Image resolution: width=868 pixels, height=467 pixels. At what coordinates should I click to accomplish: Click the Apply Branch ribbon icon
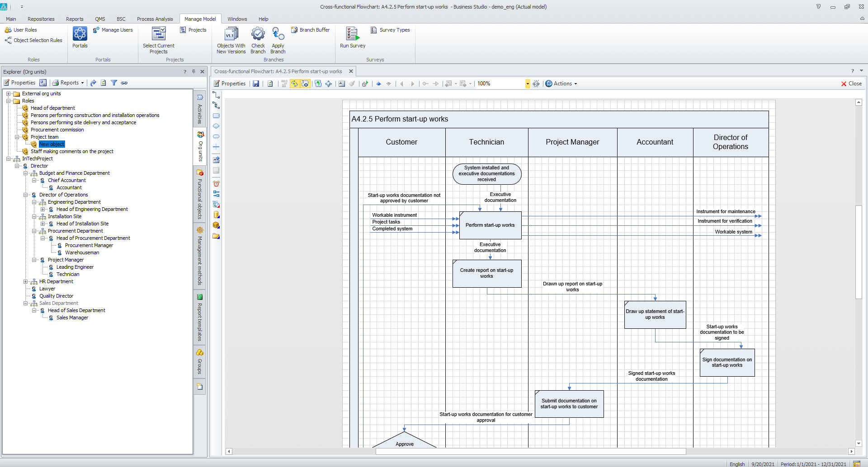pos(278,34)
